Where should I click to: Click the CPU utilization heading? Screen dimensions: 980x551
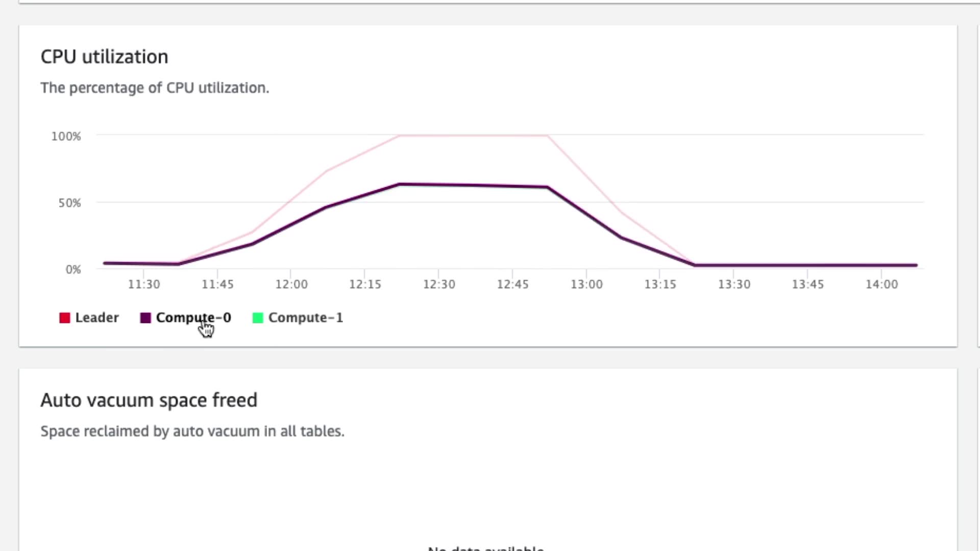104,57
